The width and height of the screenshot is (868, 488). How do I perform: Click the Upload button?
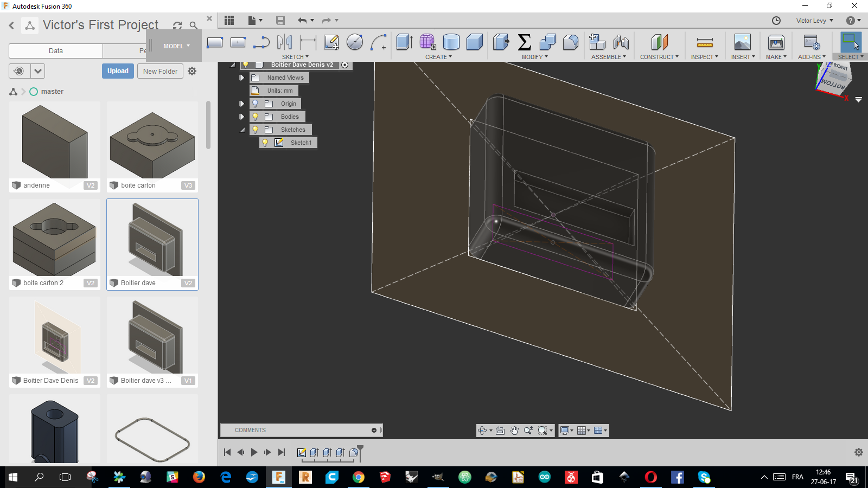[118, 71]
